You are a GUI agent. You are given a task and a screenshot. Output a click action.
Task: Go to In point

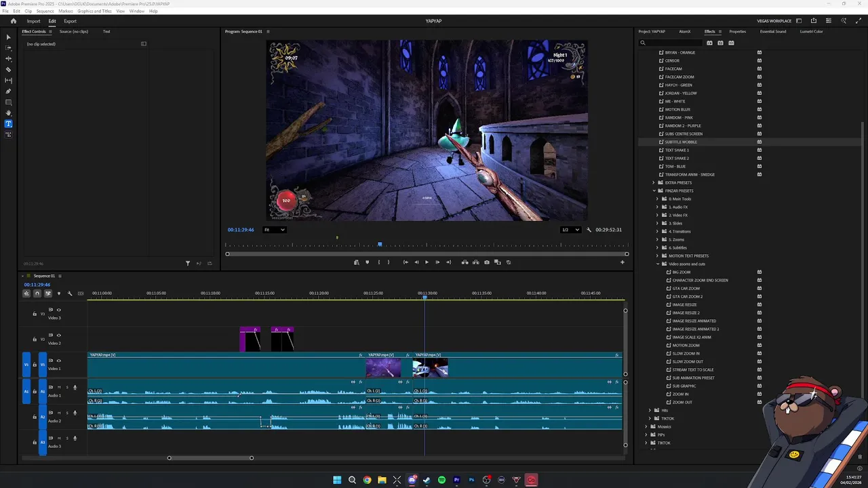tap(406, 262)
